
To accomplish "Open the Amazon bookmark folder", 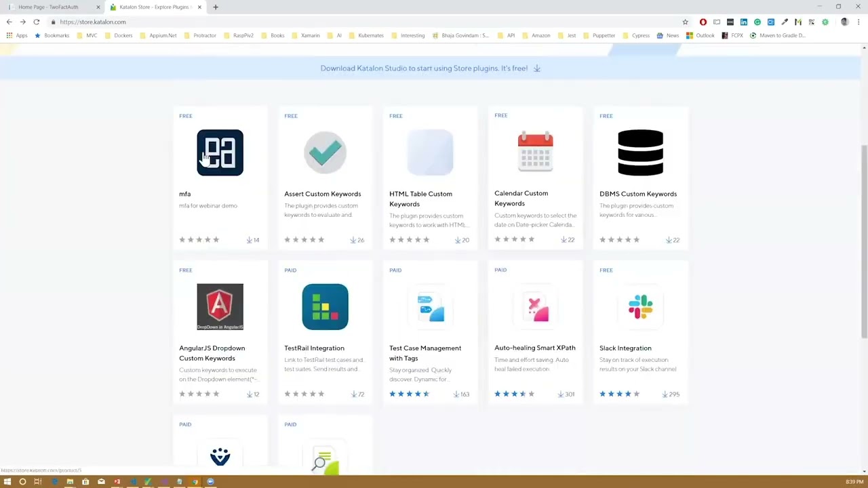I will [536, 35].
